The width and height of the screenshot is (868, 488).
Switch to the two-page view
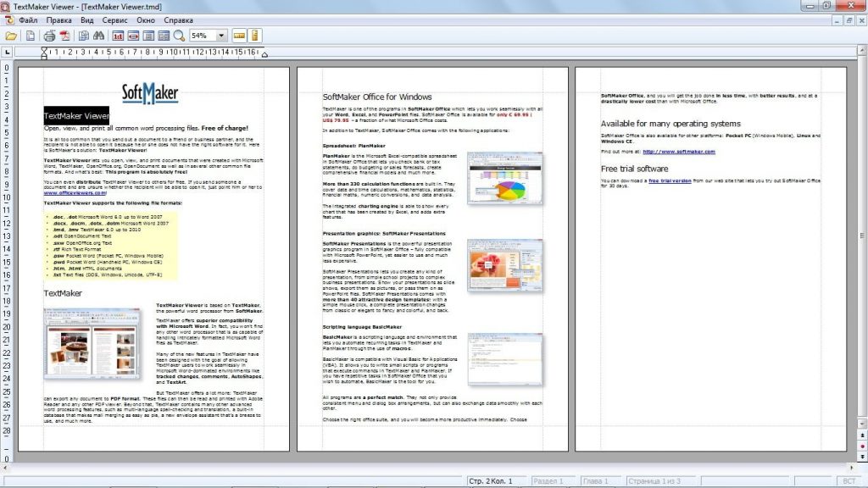click(x=164, y=36)
